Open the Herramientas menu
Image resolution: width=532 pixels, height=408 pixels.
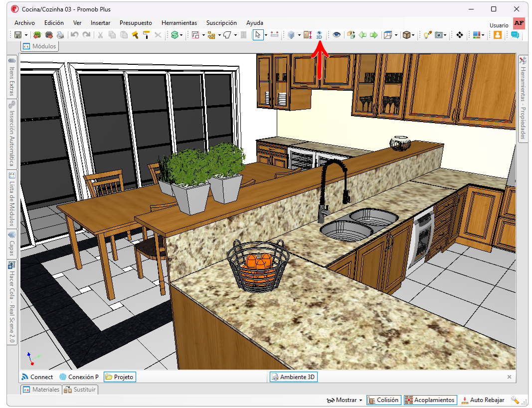point(179,23)
